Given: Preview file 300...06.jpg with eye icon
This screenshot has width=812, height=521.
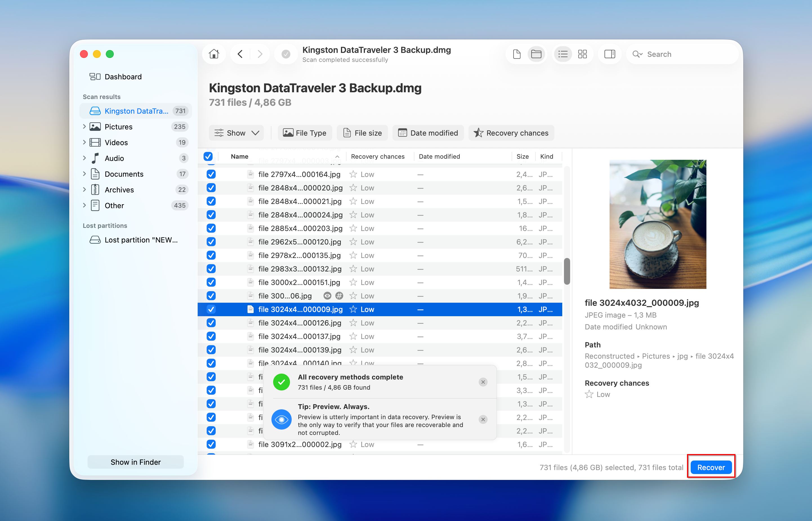Looking at the screenshot, I should click(x=327, y=296).
